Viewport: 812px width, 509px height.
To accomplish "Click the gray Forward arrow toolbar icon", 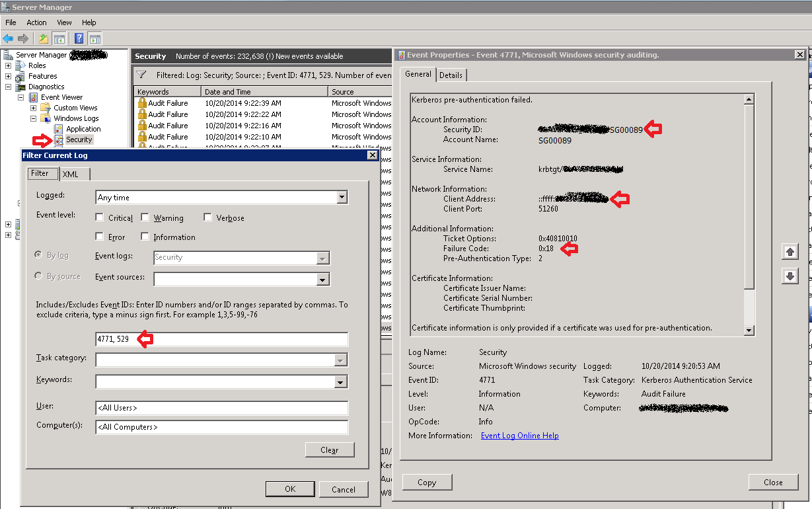I will coord(23,39).
